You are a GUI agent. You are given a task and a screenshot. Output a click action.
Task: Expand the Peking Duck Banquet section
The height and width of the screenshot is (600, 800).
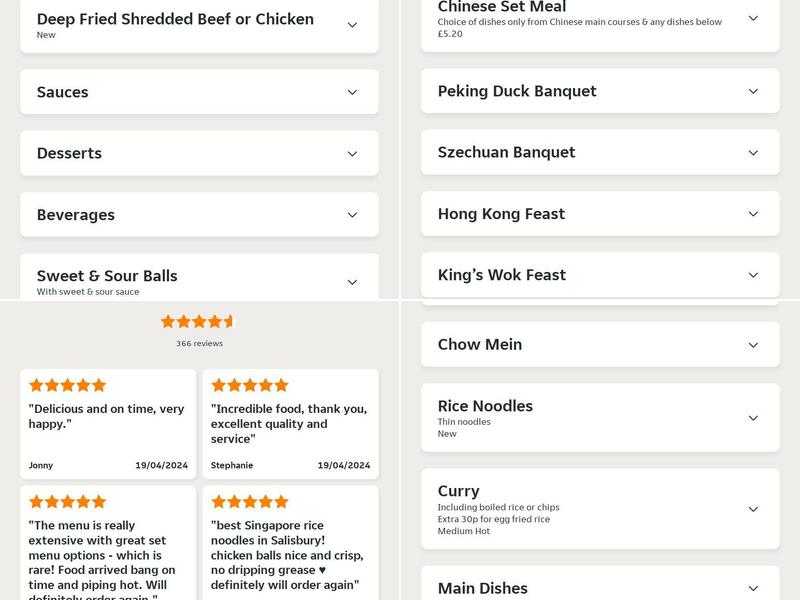600,90
